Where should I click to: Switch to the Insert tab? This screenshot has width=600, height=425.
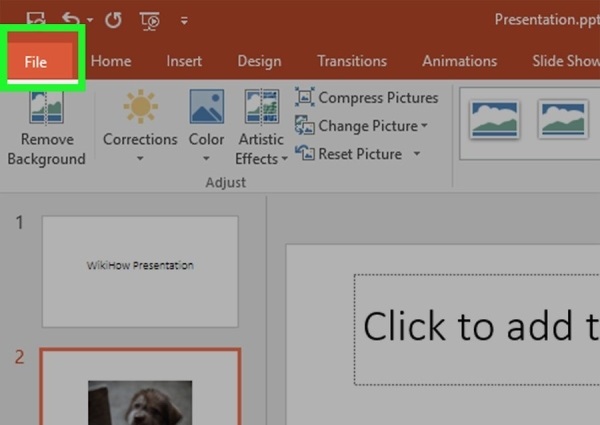[x=184, y=61]
